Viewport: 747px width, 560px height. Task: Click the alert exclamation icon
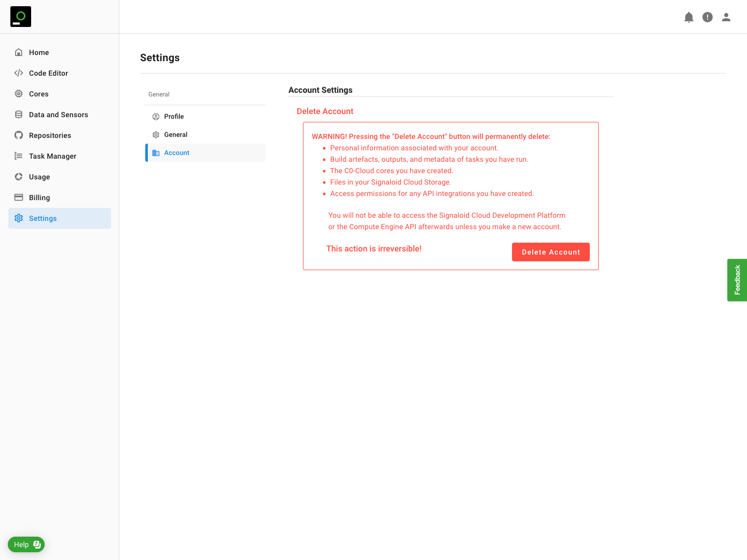pos(708,17)
